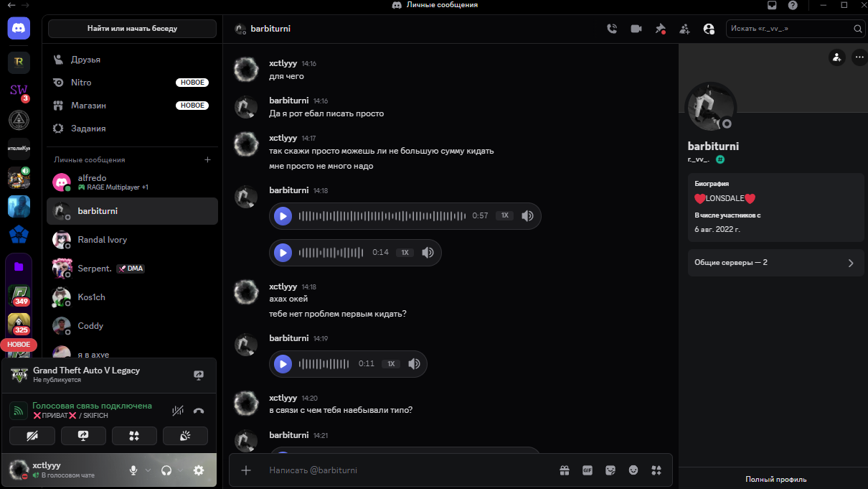Open the Kos1ch conversation

pyautogui.click(x=132, y=297)
